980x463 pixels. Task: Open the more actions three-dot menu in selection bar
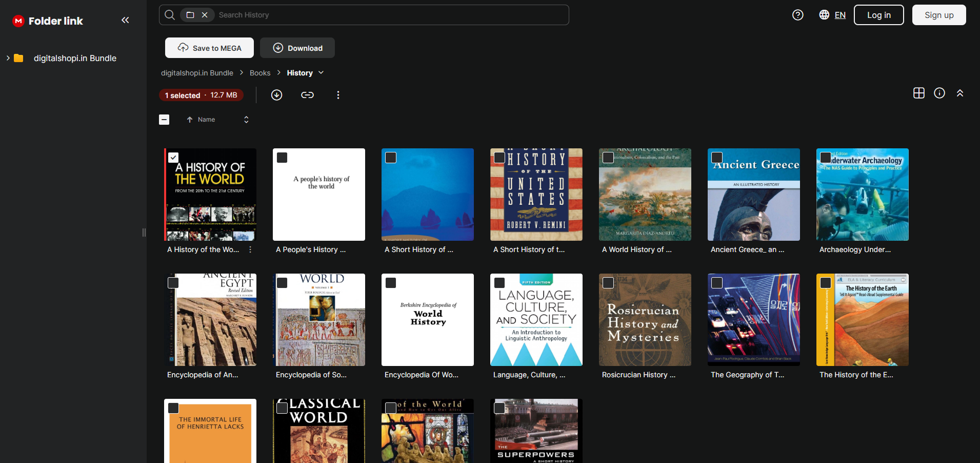[338, 95]
